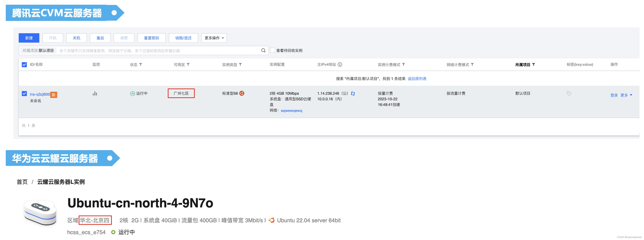Click the Ubuntu-cn-north-4-9N7o title
Image resolution: width=644 pixels, height=240 pixels.
pyautogui.click(x=140, y=203)
